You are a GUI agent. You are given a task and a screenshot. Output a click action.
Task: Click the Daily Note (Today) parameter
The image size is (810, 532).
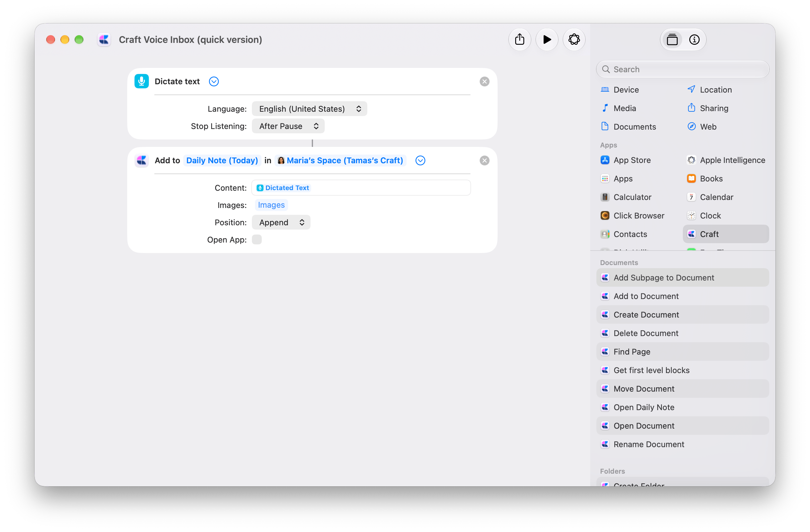tap(222, 160)
